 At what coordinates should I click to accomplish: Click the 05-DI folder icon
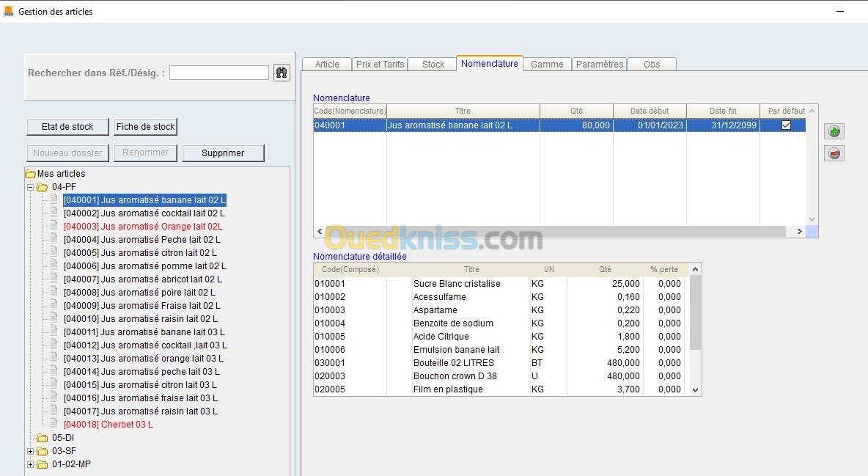[43, 438]
